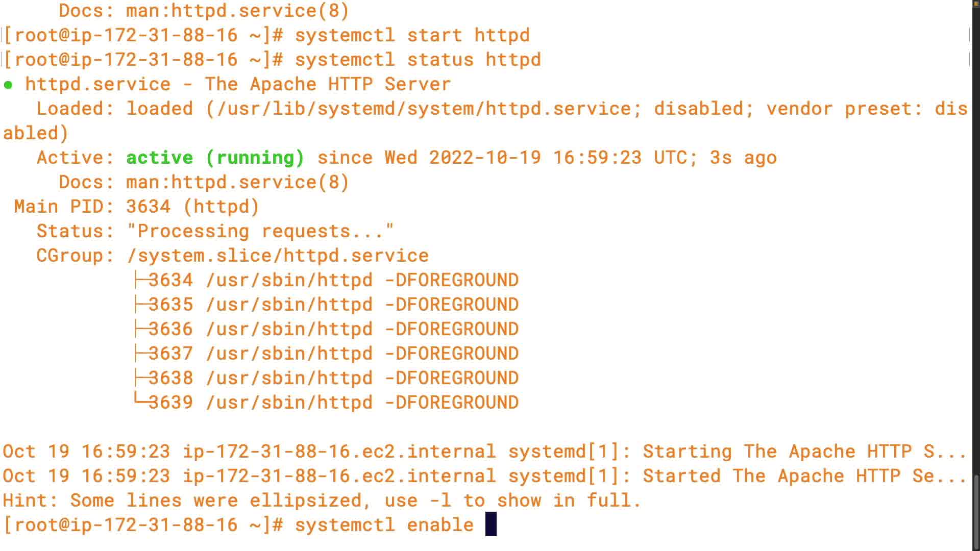Click the 'systemctl enable' text at the prompt
Viewport: 980px width, 551px height.
384,525
